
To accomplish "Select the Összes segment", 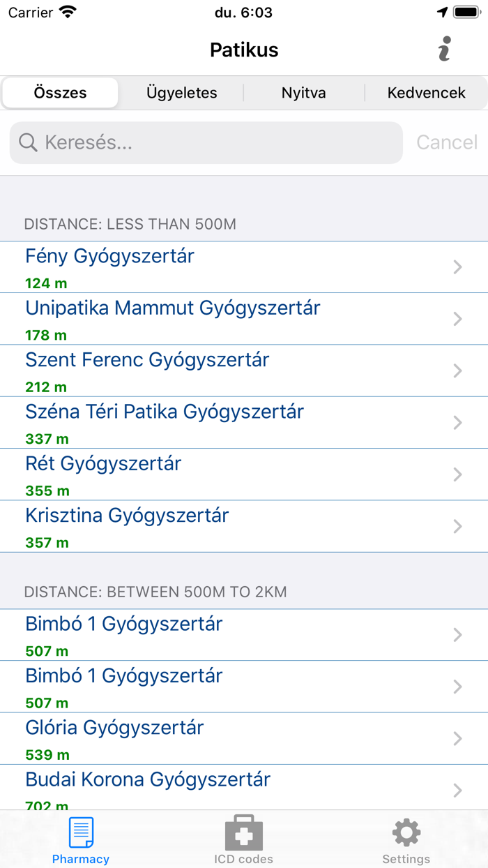I will (61, 93).
